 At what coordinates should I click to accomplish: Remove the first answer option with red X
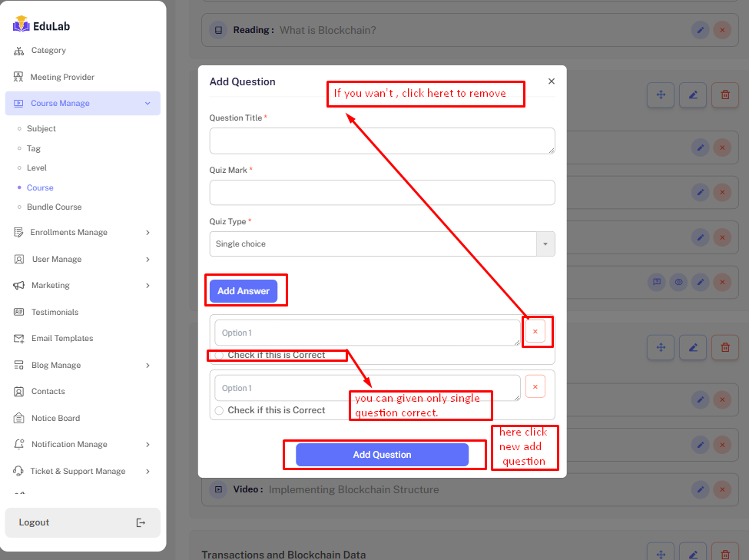click(x=535, y=331)
